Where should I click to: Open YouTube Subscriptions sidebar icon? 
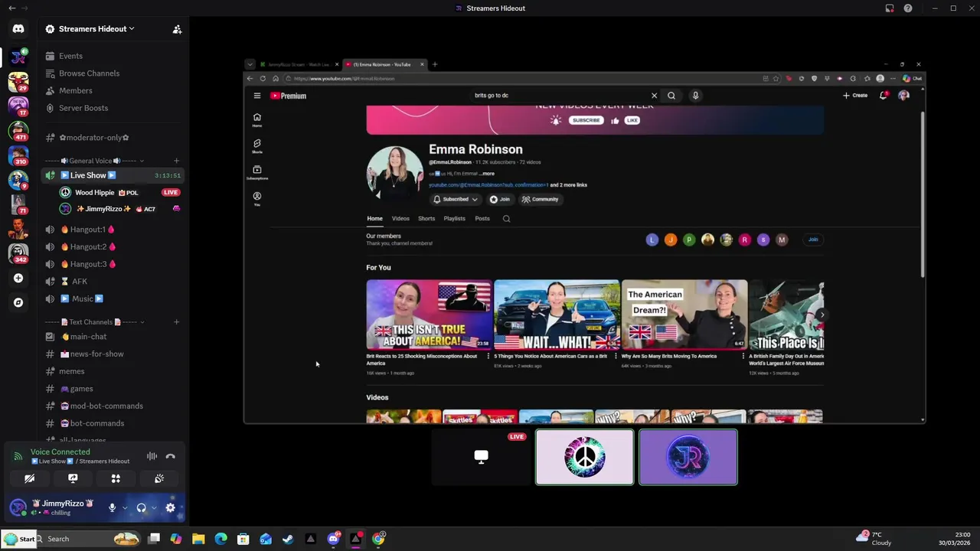(257, 172)
